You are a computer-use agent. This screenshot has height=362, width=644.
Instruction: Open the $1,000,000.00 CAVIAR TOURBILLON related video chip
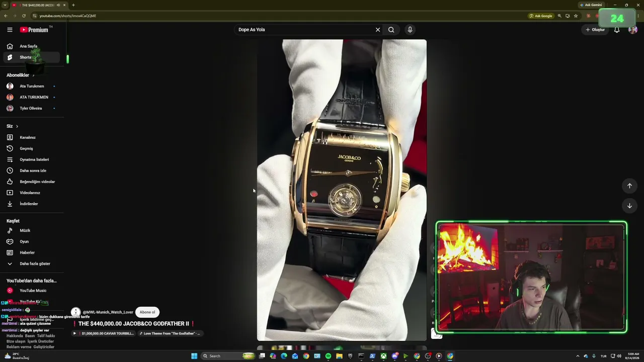(103, 333)
